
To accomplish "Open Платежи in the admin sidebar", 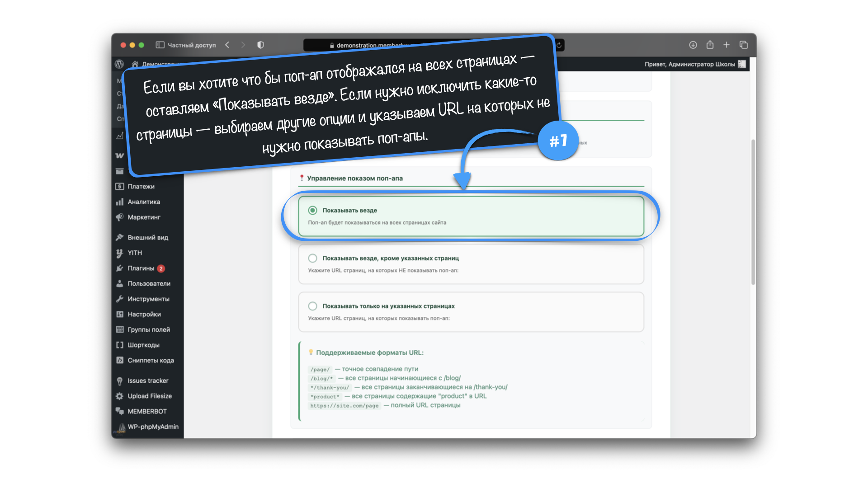I will [141, 187].
